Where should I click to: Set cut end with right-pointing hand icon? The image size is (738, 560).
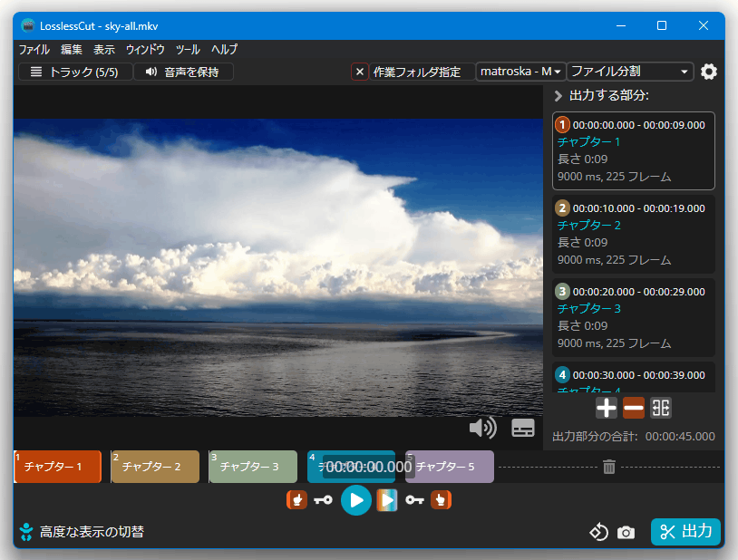441,500
